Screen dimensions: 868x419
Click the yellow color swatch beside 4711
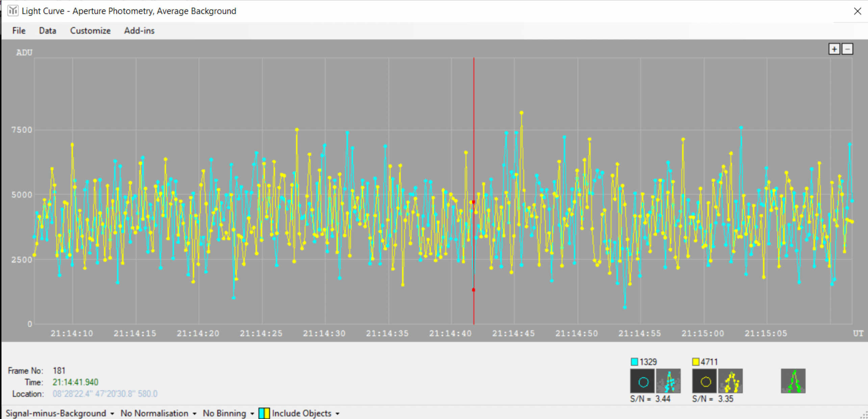pos(696,362)
